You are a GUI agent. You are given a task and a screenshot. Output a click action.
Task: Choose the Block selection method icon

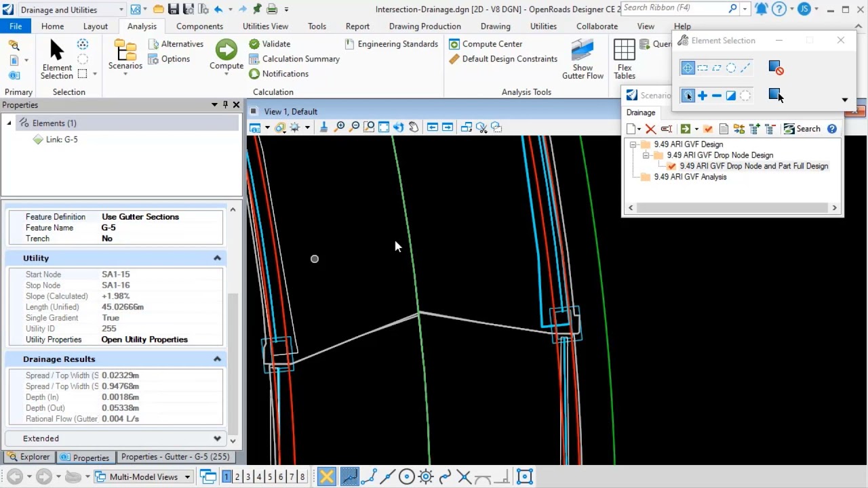point(702,68)
